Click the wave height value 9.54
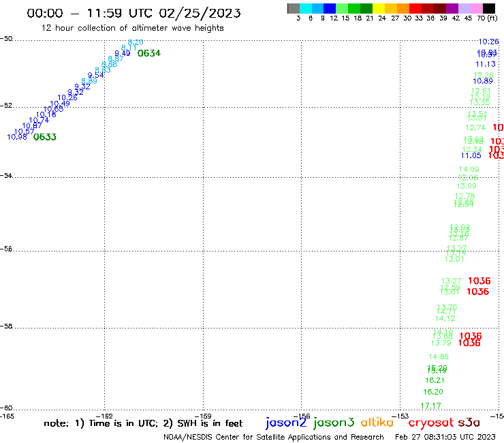Image resolution: width=504 pixels, height=443 pixels. pos(96,75)
